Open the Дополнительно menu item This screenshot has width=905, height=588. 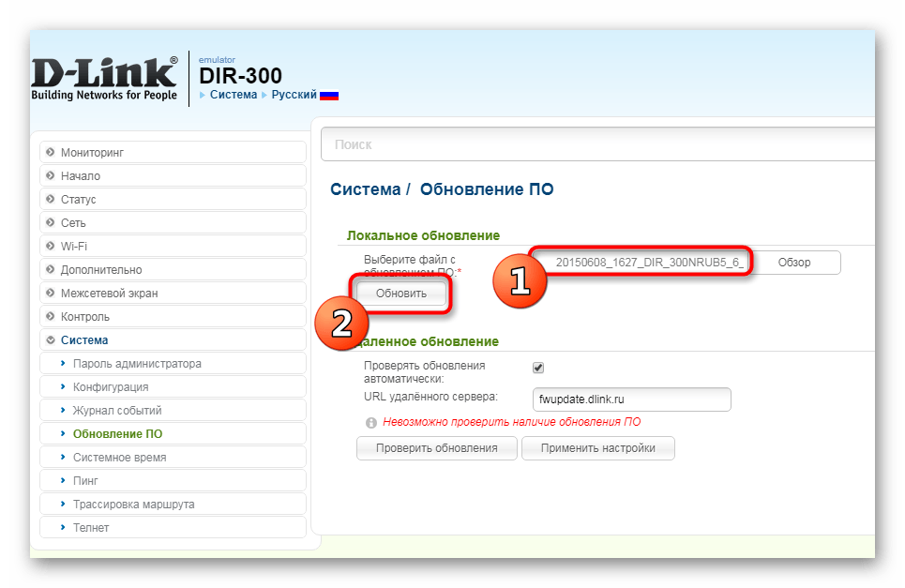coord(173,269)
